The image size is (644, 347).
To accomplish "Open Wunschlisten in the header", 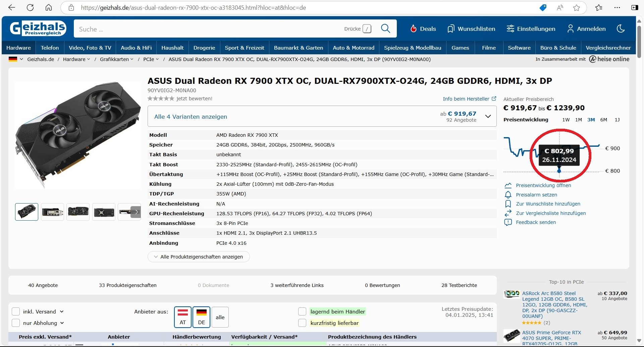I will pyautogui.click(x=471, y=29).
